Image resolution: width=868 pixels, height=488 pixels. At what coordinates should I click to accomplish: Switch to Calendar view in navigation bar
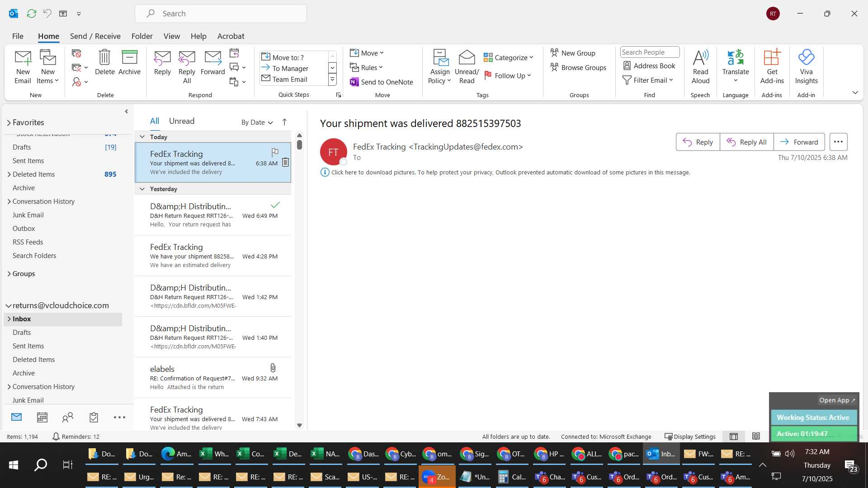click(42, 417)
